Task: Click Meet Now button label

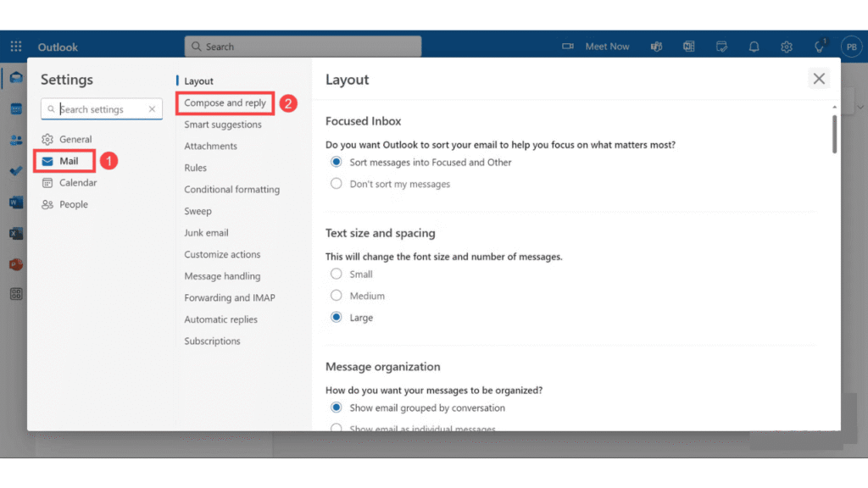Action: pos(607,47)
